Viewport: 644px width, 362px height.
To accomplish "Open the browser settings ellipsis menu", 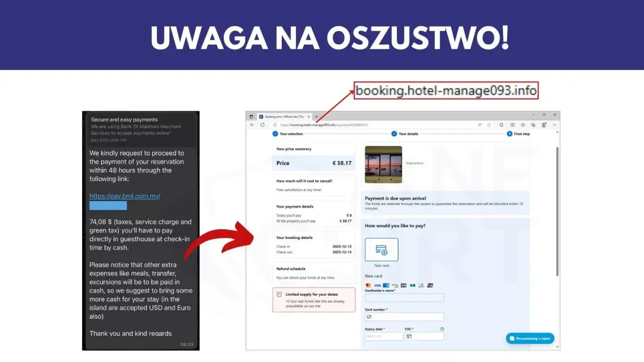I will pos(554,125).
